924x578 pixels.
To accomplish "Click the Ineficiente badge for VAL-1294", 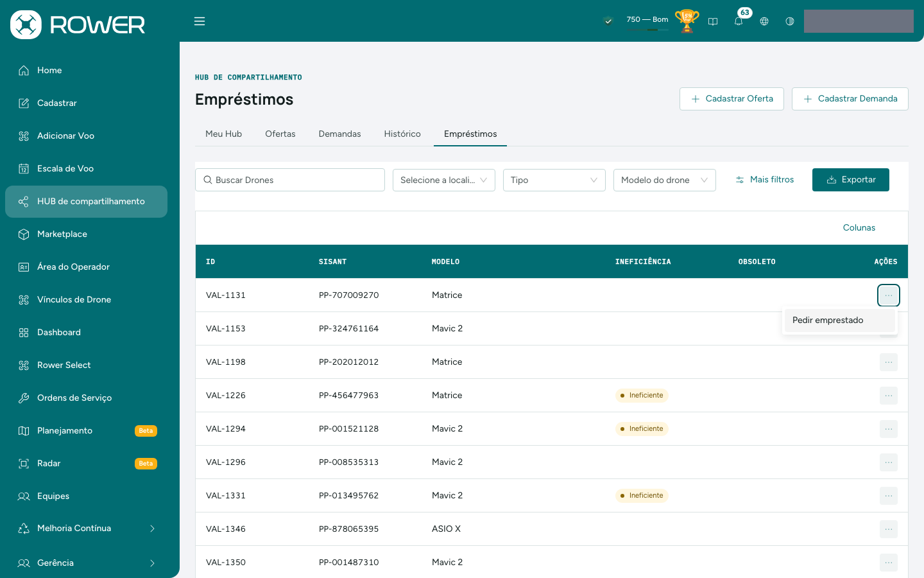I will pyautogui.click(x=642, y=428).
